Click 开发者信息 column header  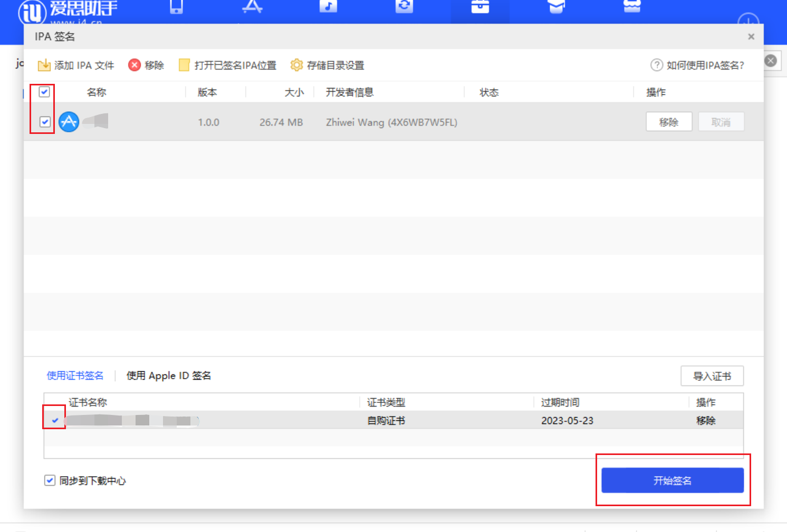(x=350, y=92)
